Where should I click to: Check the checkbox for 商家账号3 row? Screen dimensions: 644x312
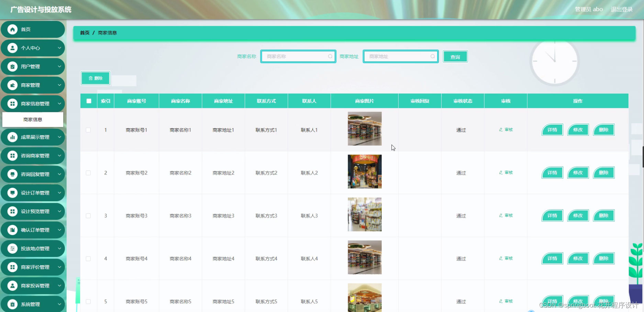(88, 216)
